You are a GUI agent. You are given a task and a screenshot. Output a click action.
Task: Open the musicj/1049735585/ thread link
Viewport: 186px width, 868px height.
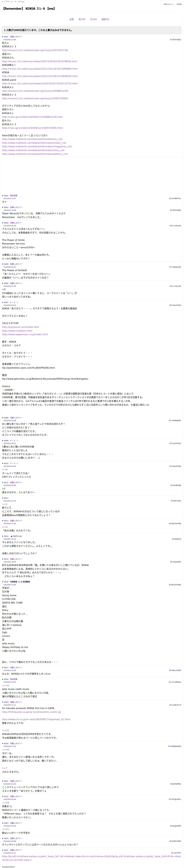[x=35, y=98]
